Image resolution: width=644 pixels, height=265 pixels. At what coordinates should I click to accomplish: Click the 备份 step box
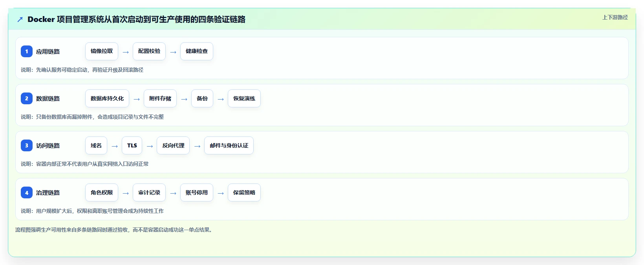[x=202, y=98]
